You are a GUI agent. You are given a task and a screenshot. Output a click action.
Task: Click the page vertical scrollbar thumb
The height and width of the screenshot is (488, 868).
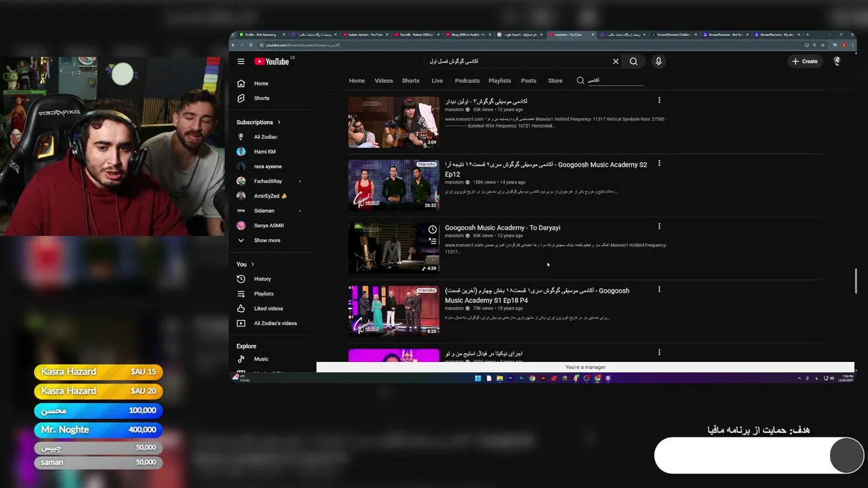[855, 281]
